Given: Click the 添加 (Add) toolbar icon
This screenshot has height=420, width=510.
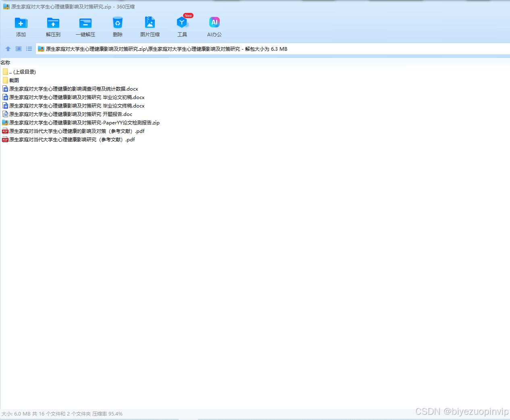Looking at the screenshot, I should pos(21,23).
